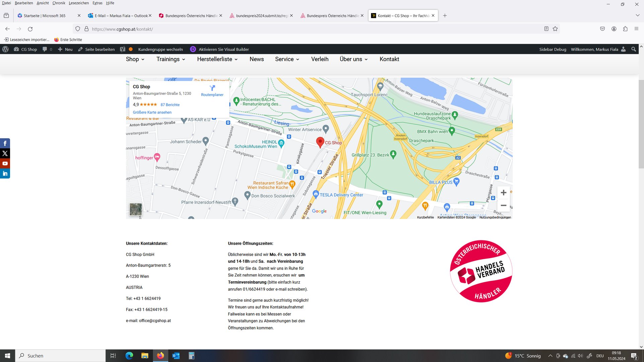
Task: Open the LinkedIn sidebar icon
Action: click(x=5, y=173)
